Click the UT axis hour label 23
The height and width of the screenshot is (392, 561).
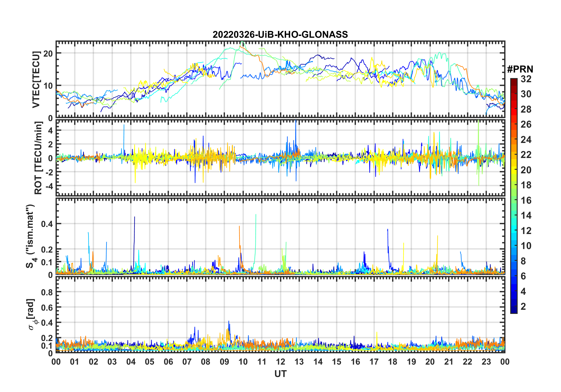486,362
